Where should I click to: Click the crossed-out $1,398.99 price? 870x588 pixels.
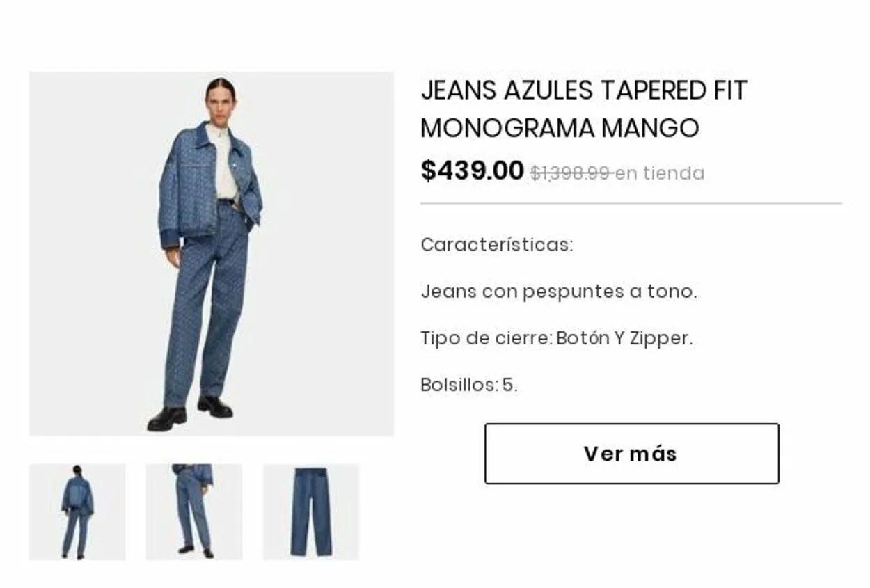pos(571,173)
